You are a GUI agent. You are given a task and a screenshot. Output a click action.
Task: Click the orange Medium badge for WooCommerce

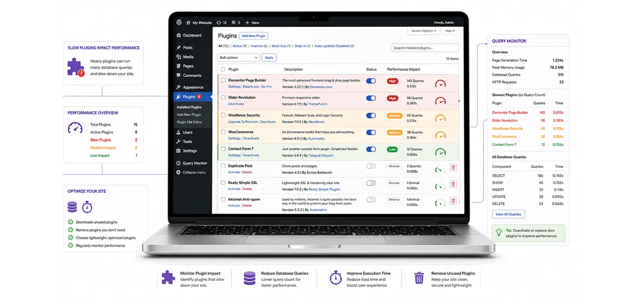pyautogui.click(x=395, y=132)
